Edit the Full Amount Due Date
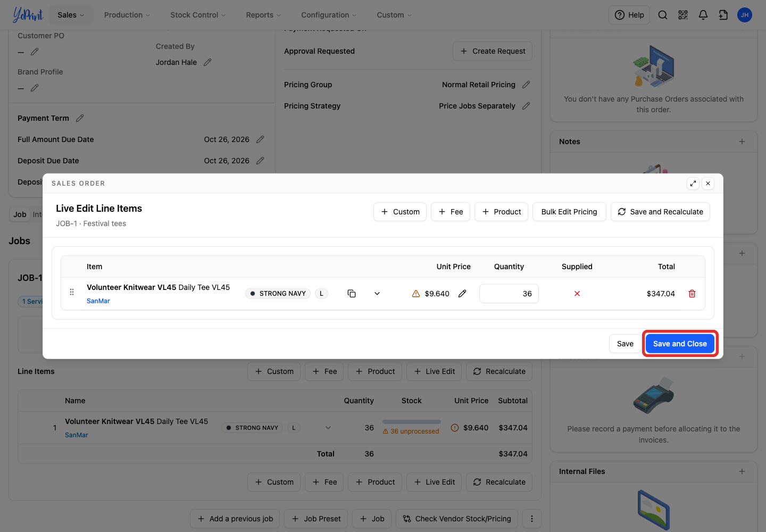The width and height of the screenshot is (766, 532). [x=260, y=139]
